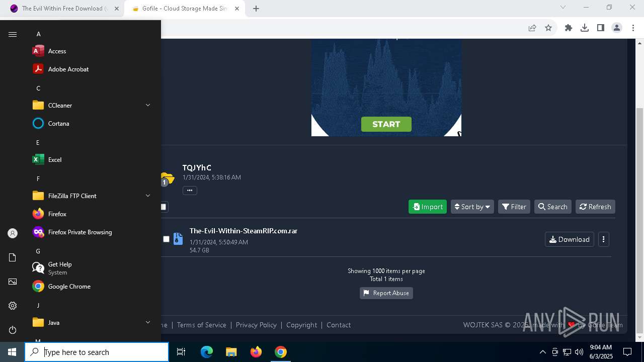
Task: Open Chrome three-dot menu
Action: pyautogui.click(x=633, y=28)
